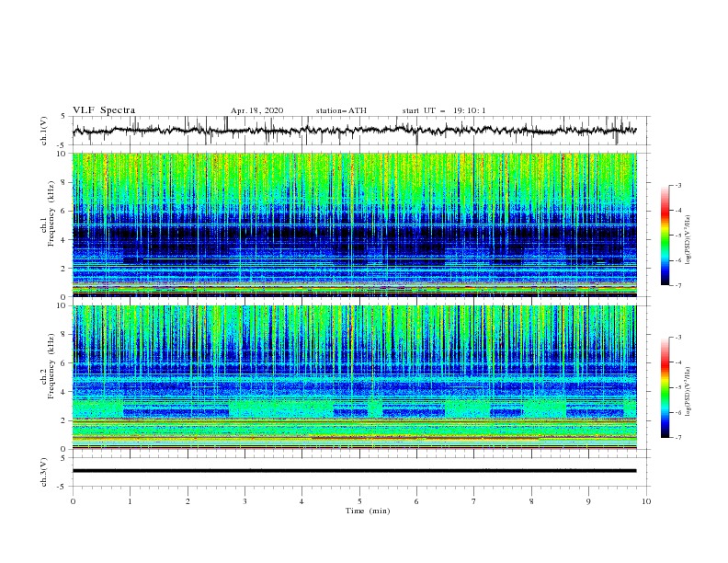Click the ch.2 spectrogram panel
728x563 pixels.
click(355, 377)
